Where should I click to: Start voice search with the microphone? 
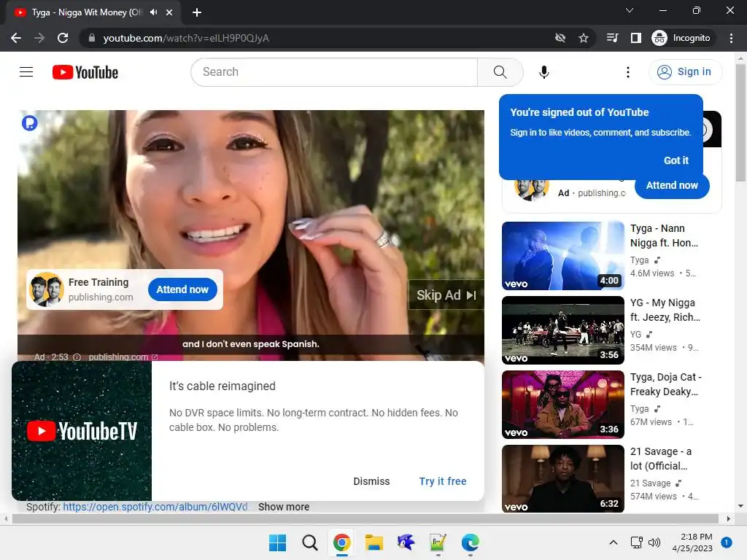tap(543, 72)
